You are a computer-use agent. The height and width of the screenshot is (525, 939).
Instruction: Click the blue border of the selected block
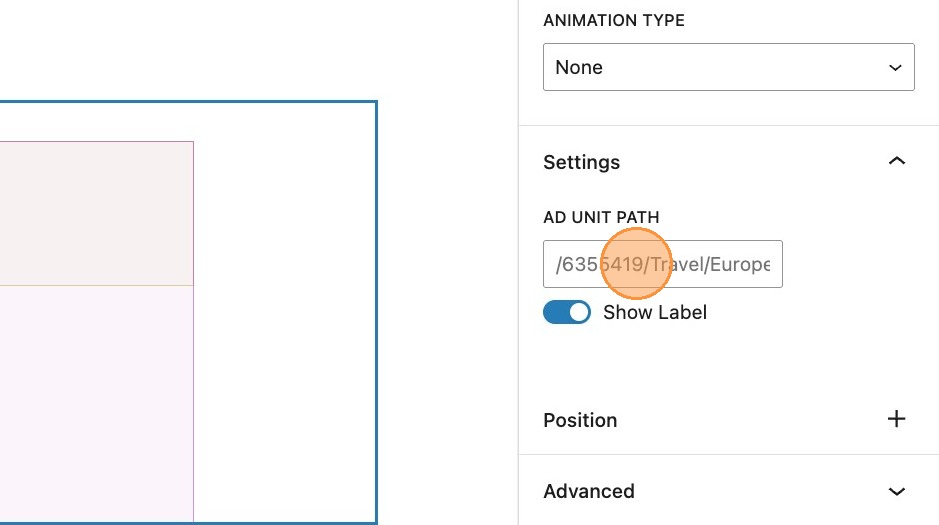click(377, 300)
